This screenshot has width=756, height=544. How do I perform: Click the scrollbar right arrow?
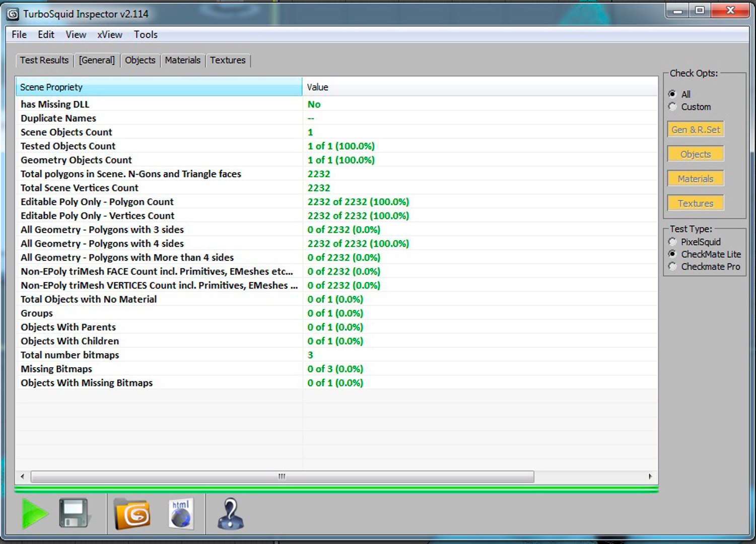point(650,477)
